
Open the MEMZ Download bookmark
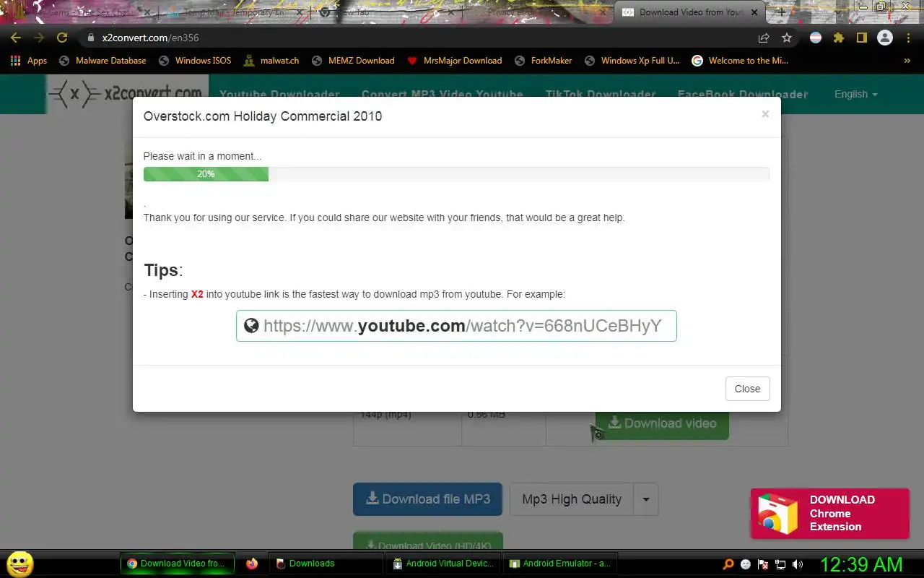[x=353, y=61]
